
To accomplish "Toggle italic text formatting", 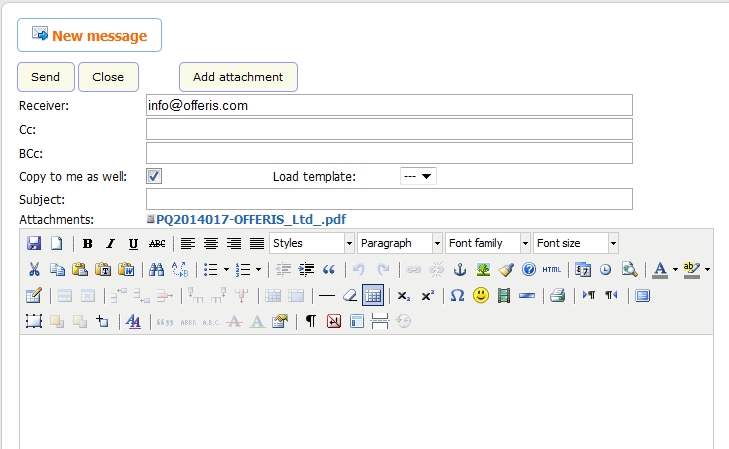I will tap(110, 243).
